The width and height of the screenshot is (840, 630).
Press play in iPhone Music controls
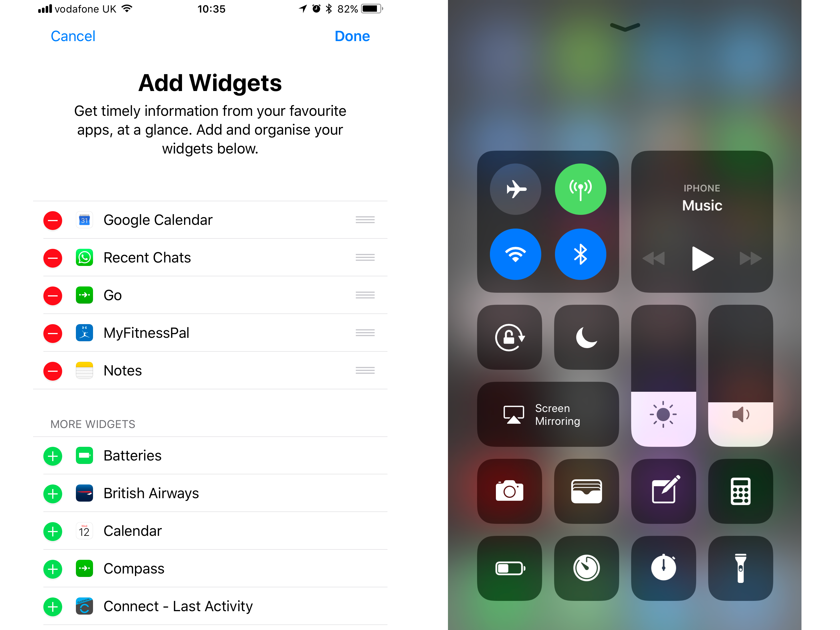point(702,258)
